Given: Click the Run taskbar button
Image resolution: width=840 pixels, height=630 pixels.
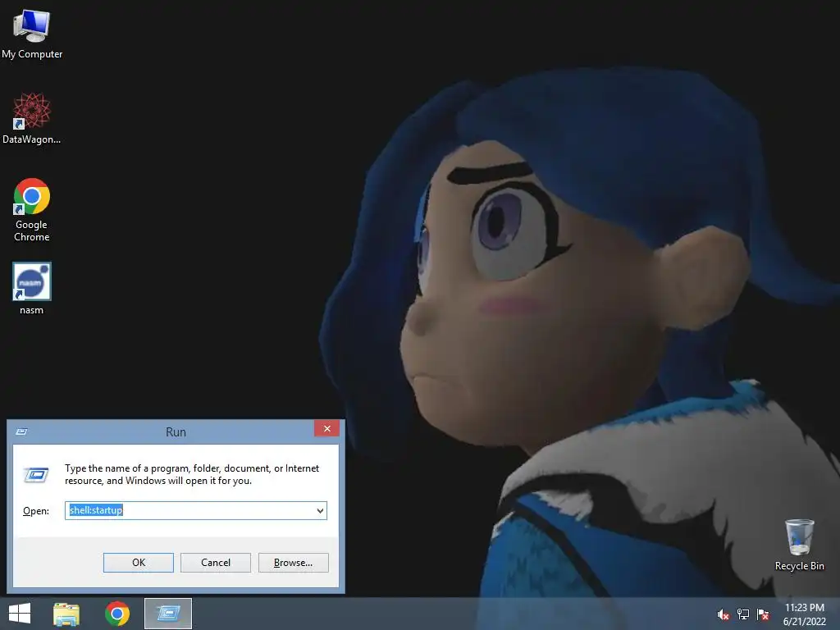Looking at the screenshot, I should click(x=168, y=614).
